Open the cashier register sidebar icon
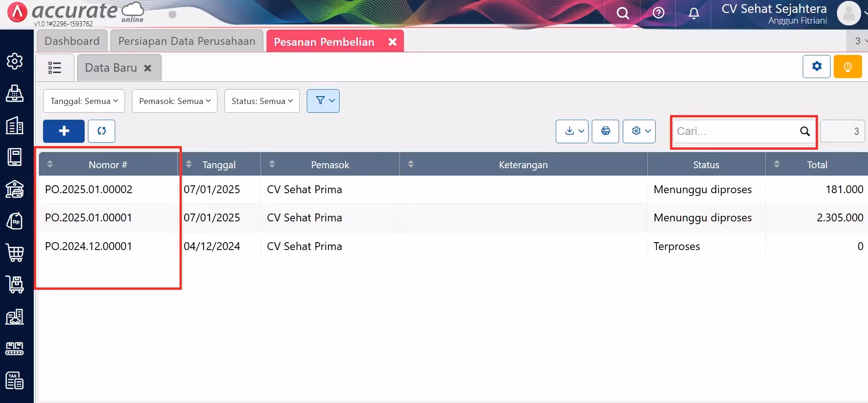Screen dimensions: 868x403 click(x=15, y=93)
